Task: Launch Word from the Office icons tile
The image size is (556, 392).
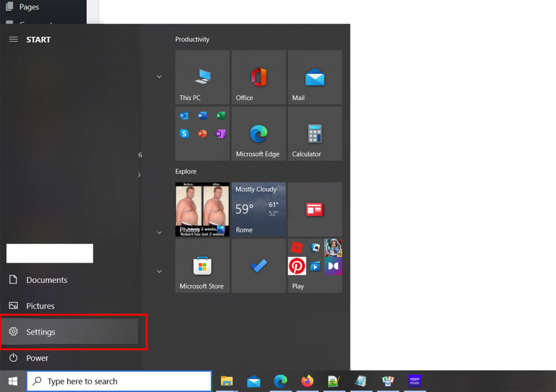Action: coord(203,115)
